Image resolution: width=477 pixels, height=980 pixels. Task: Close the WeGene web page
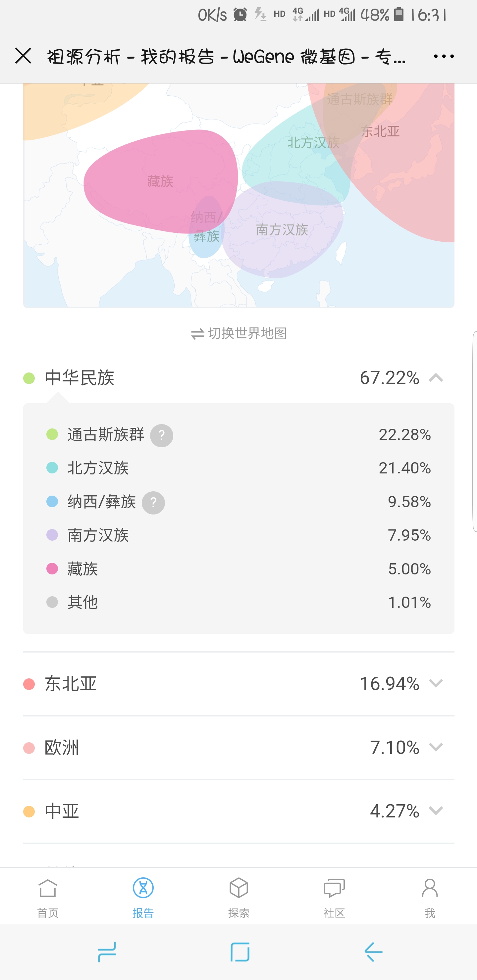pos(23,56)
